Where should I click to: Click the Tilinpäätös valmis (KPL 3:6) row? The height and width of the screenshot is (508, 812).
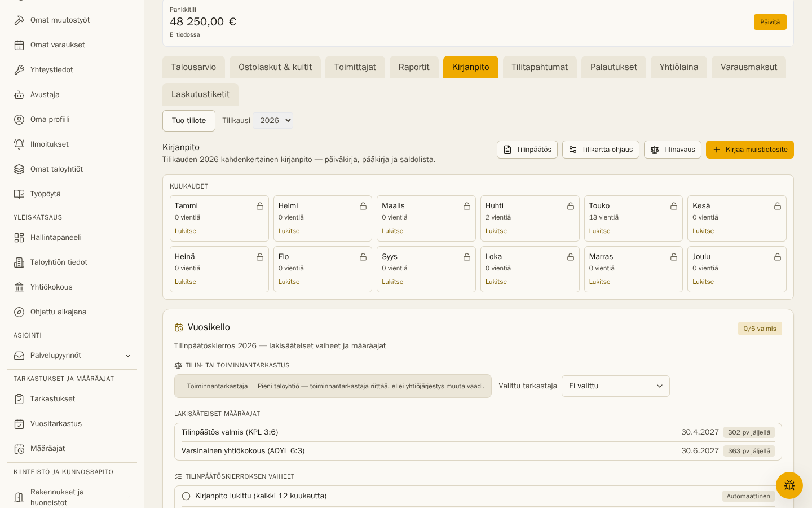point(478,432)
